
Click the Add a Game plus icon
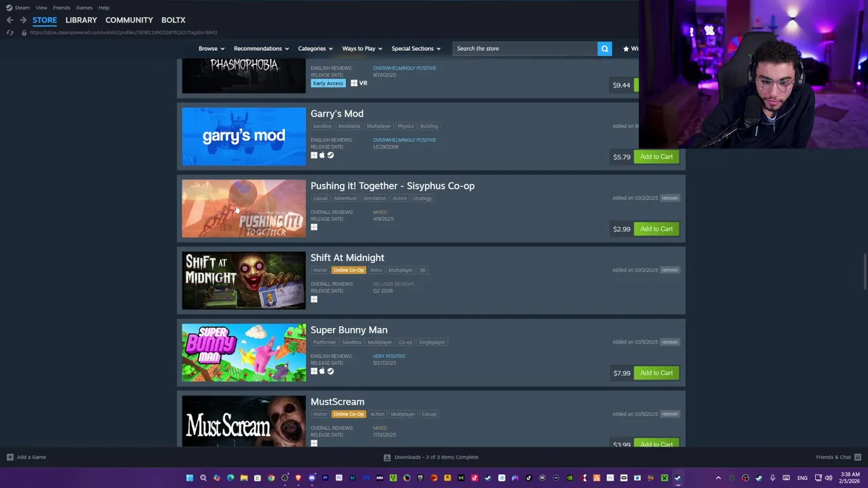(9, 457)
